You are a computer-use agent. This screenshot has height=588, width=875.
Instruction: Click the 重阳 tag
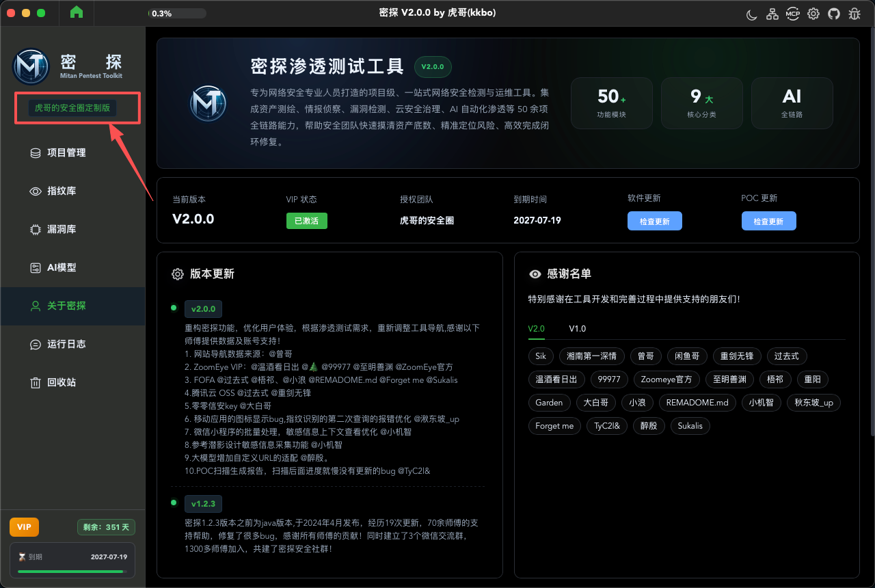(x=813, y=379)
